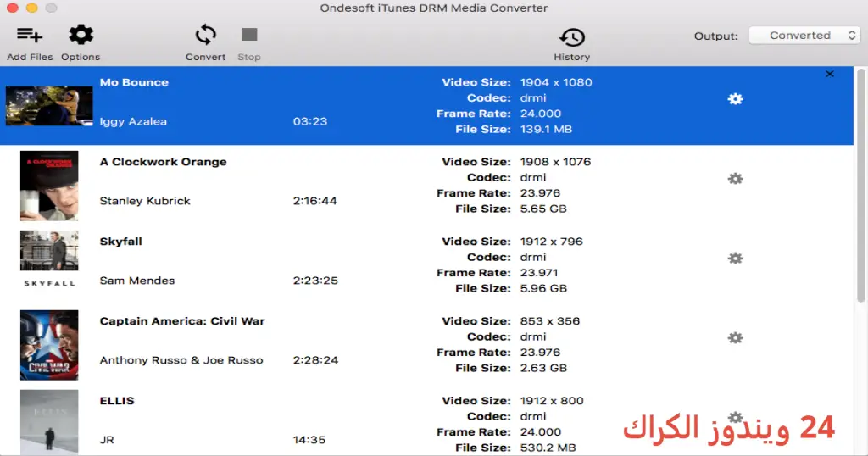The image size is (868, 456).
Task: Click the Add Files toolbar icon
Action: click(x=30, y=36)
